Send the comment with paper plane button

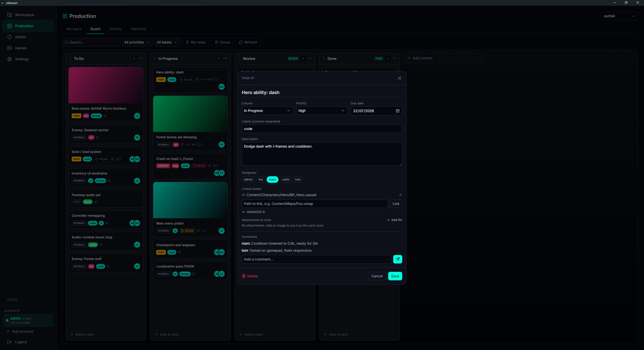[397, 259]
